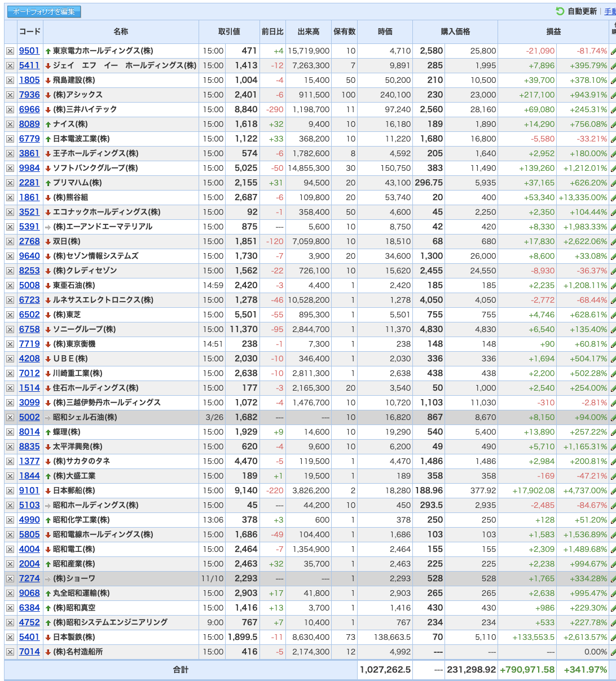Edit the 1861 熊谷組 row via pencil icon
The width and height of the screenshot is (616, 681).
613,197
